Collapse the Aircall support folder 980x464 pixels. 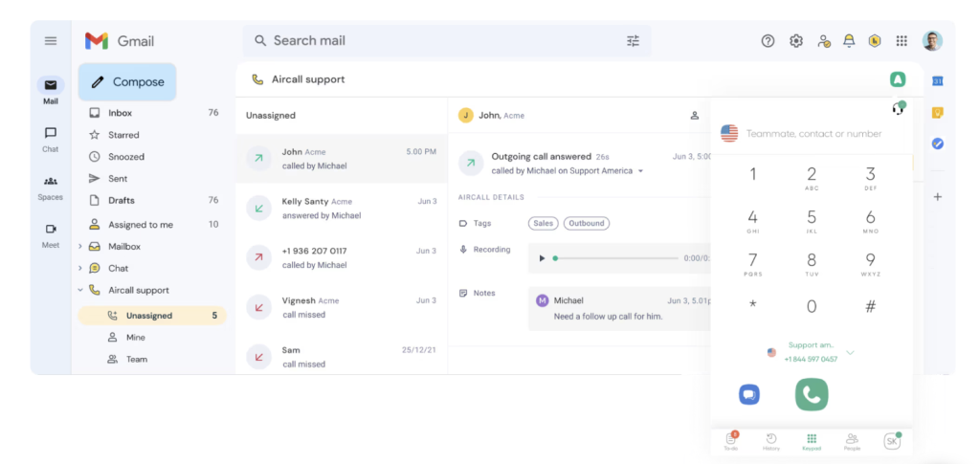80,290
